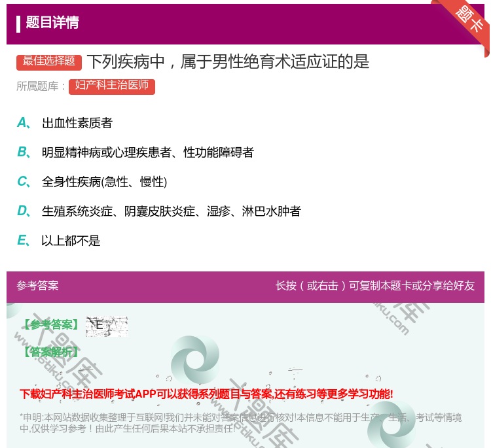Choose option A 出血性素质者
491x448 pixels.
(65, 123)
